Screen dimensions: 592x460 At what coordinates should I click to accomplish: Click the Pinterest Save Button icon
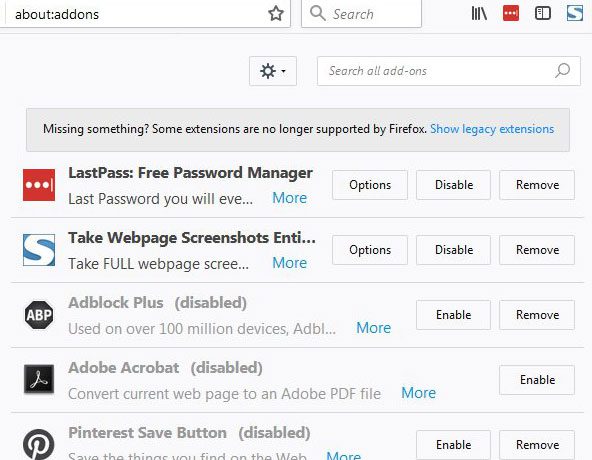click(39, 444)
